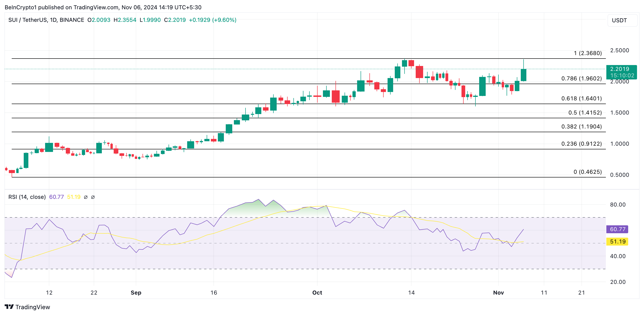The width and height of the screenshot is (644, 315).
Task: Click the second ∅ symbol in RSI legend
Action: click(x=93, y=197)
